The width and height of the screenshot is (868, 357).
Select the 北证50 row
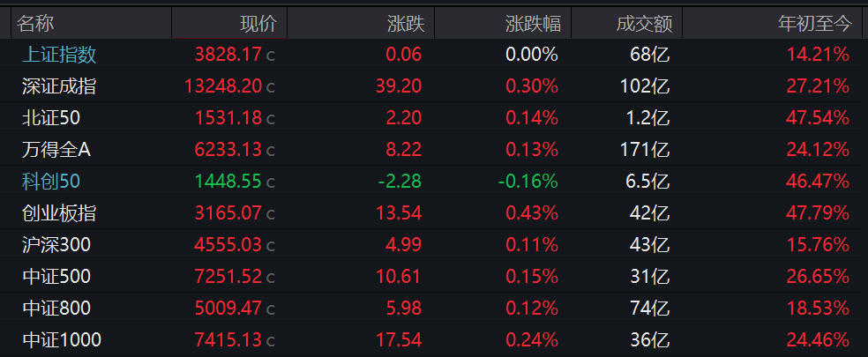click(x=434, y=118)
